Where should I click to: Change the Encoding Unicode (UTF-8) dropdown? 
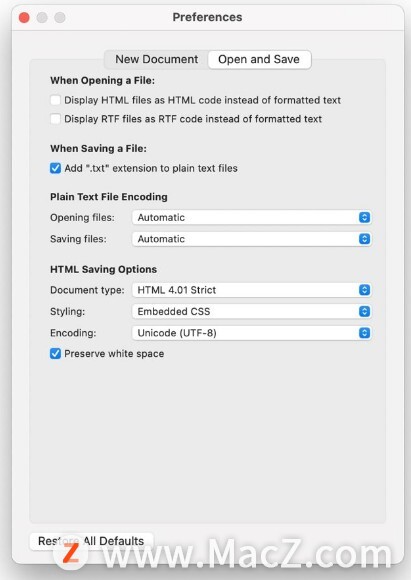[x=252, y=333]
